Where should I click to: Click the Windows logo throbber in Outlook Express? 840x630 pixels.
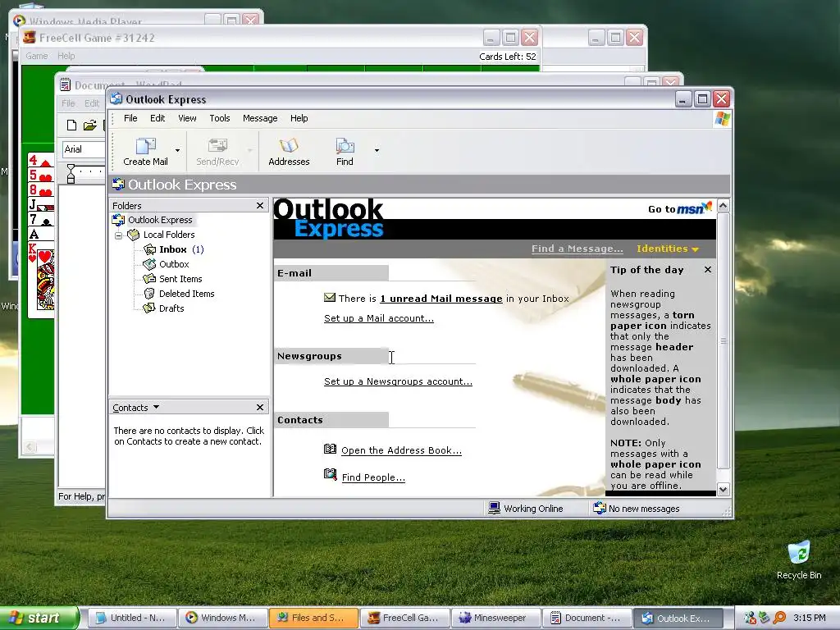[722, 119]
